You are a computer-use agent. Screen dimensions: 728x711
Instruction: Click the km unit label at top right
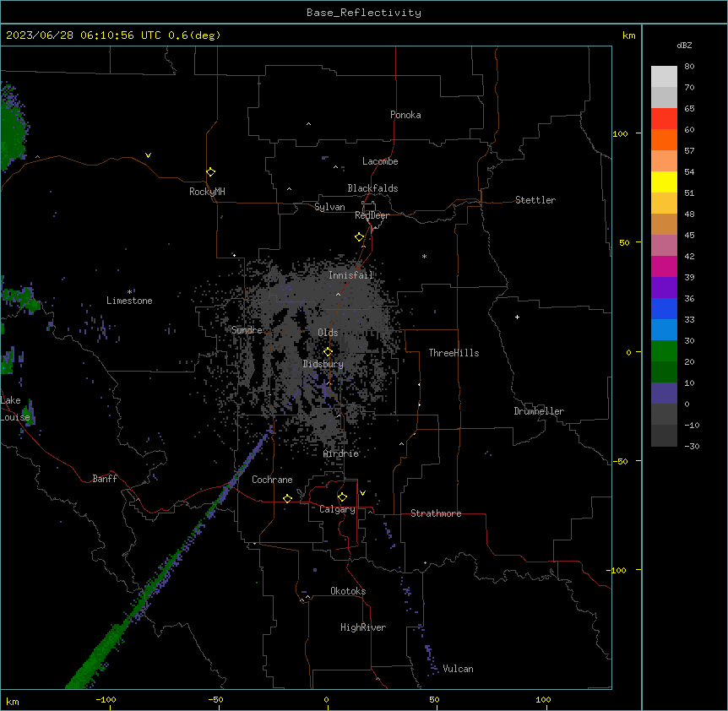(x=628, y=35)
